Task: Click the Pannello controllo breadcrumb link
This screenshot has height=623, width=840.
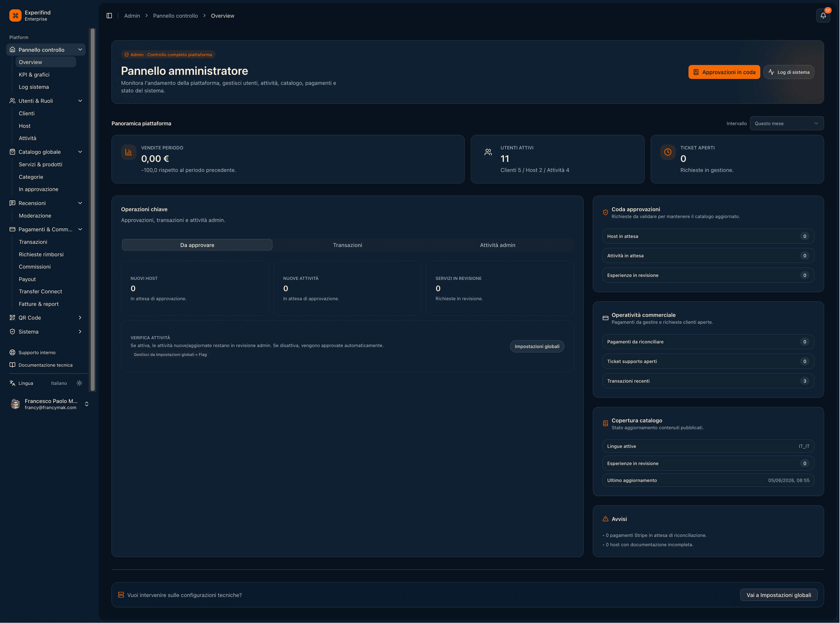Action: (175, 15)
